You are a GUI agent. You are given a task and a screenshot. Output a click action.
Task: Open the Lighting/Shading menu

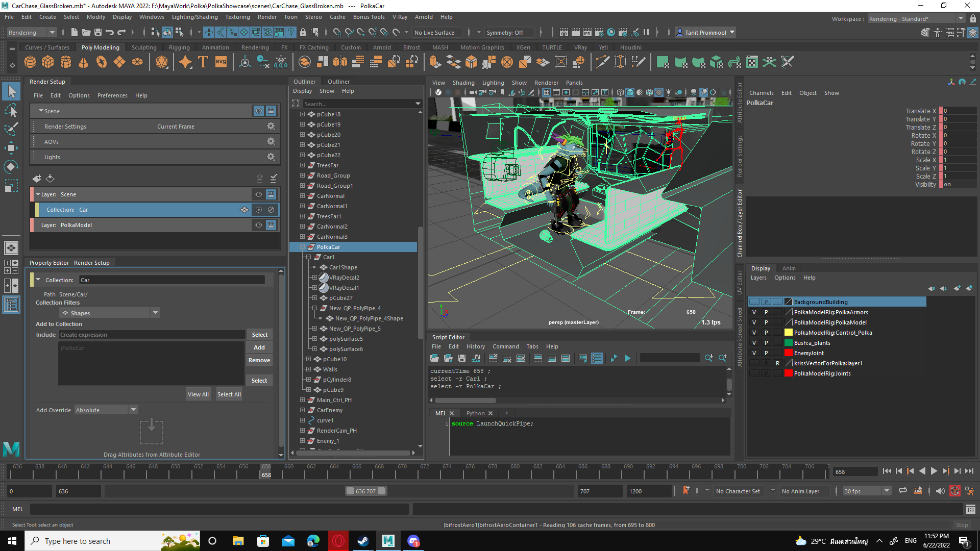click(194, 17)
